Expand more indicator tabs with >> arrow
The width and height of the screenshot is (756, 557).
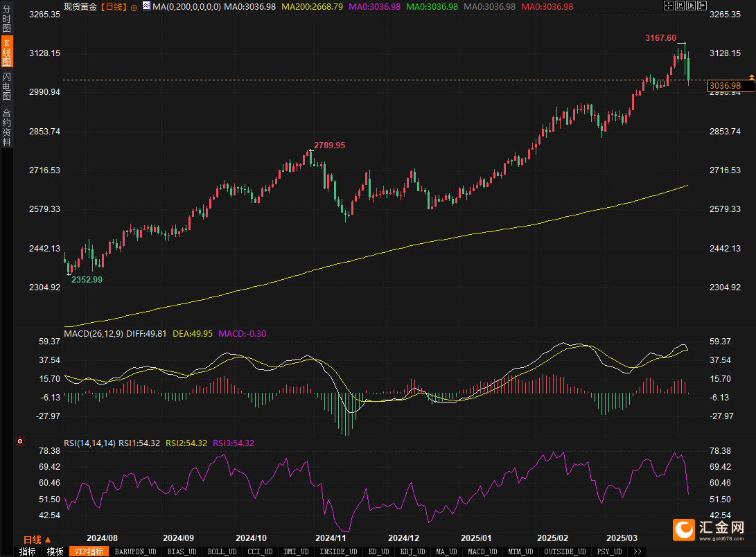(638, 552)
